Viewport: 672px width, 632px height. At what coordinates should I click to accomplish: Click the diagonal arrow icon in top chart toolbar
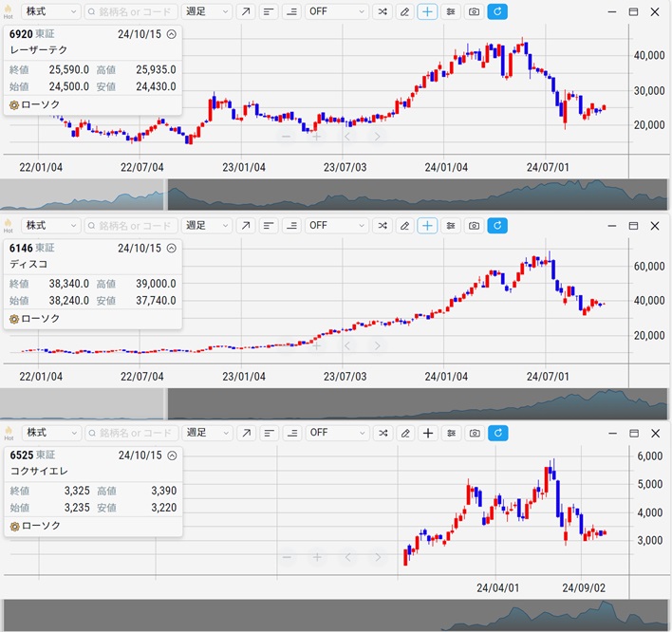tap(246, 11)
